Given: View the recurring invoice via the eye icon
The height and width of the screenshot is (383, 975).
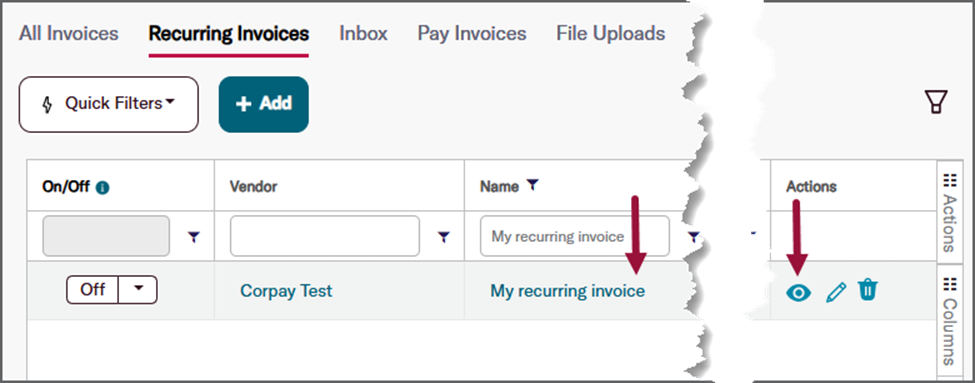Looking at the screenshot, I should [x=798, y=292].
